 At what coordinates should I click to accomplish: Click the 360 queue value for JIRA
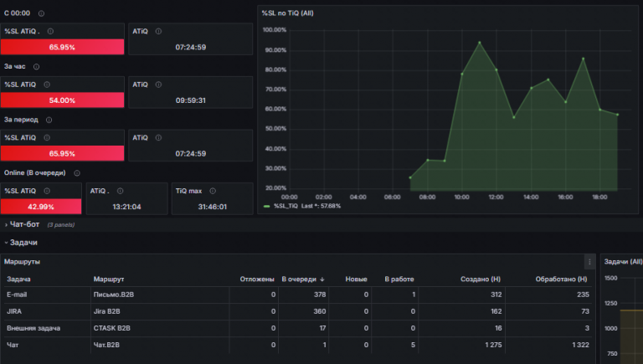pyautogui.click(x=320, y=311)
